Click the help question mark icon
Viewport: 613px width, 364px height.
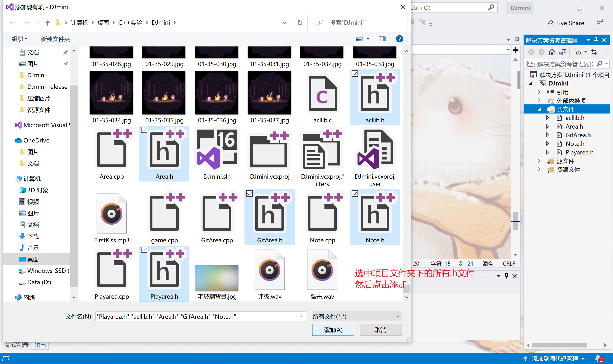[x=399, y=39]
